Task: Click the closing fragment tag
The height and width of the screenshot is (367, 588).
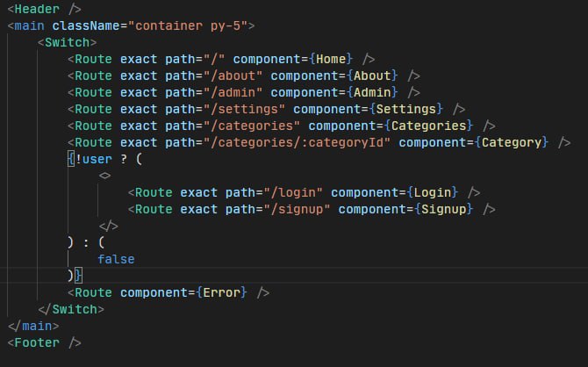Action: pyautogui.click(x=109, y=226)
